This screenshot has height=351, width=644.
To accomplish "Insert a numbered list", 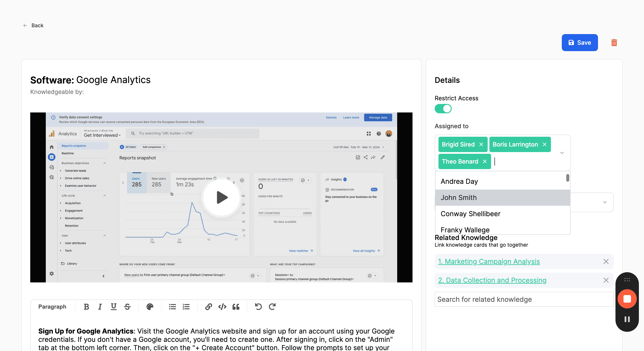I will pos(186,306).
